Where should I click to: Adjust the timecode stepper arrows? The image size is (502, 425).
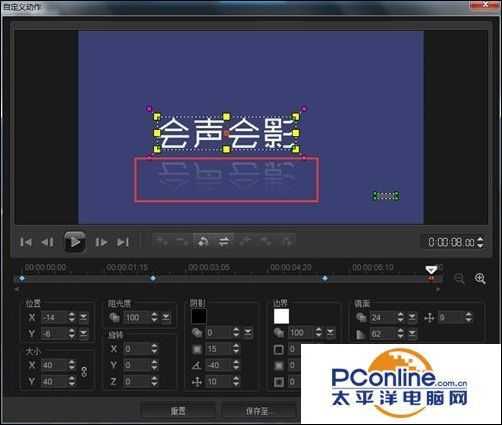[480, 242]
